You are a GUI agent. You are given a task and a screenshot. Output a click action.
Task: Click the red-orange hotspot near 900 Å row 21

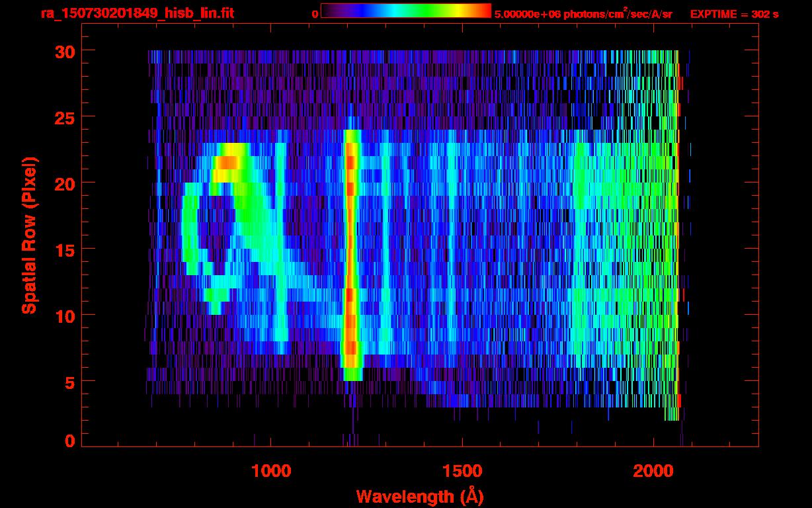tap(229, 162)
